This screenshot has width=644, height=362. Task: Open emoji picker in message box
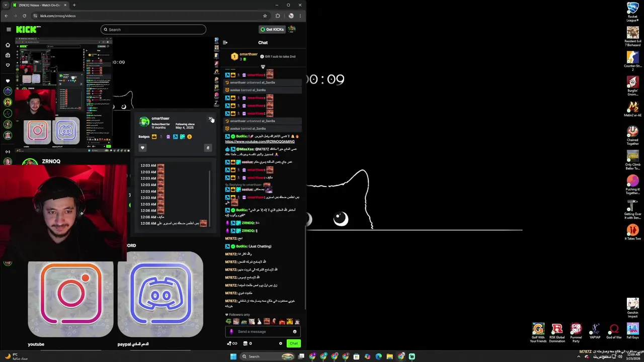[295, 331]
